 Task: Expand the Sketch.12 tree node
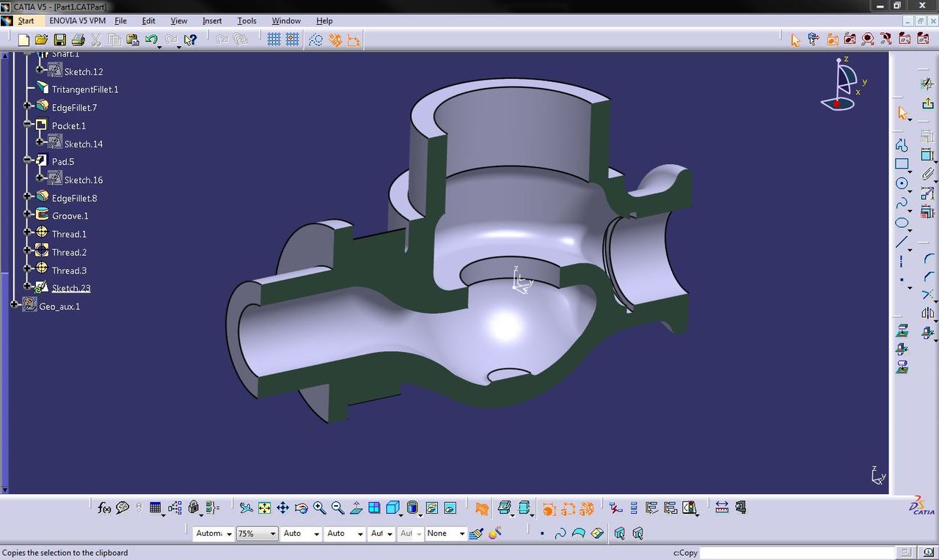(40, 70)
